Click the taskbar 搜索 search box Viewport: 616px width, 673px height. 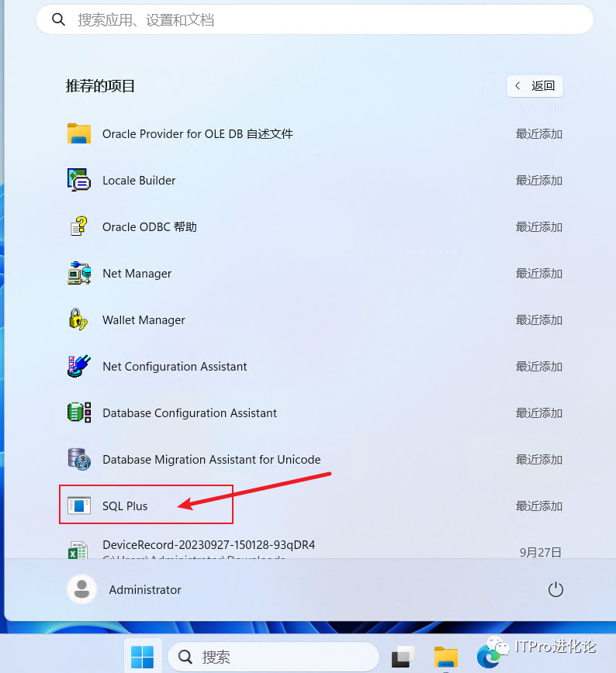pos(274,657)
